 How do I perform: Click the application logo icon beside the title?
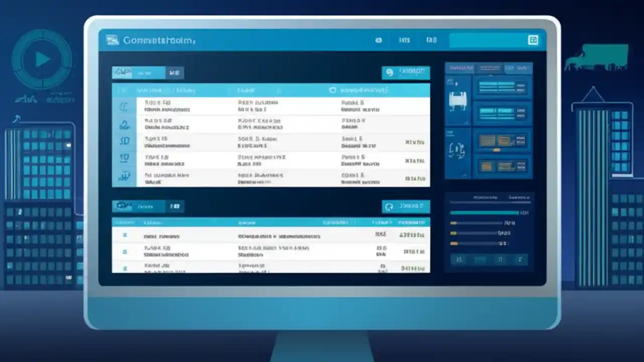113,40
